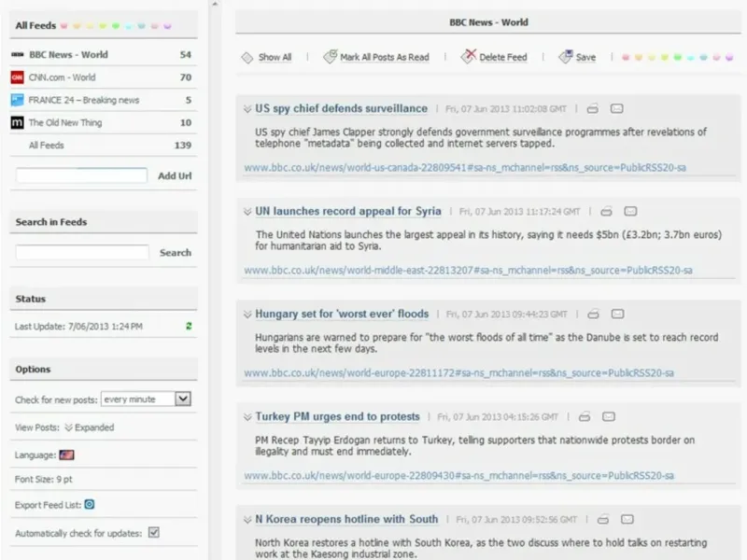
Task: Print the 'N Korea reopens hotline' post
Action: 603,520
